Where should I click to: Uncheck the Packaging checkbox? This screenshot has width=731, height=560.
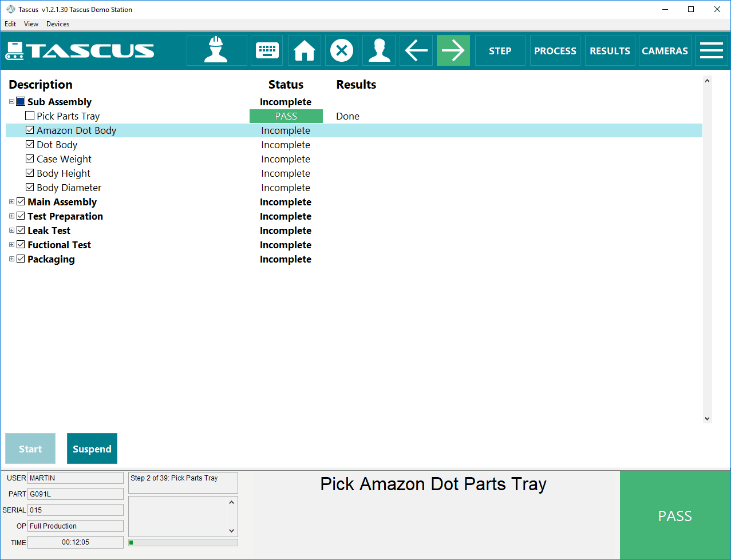coord(21,259)
